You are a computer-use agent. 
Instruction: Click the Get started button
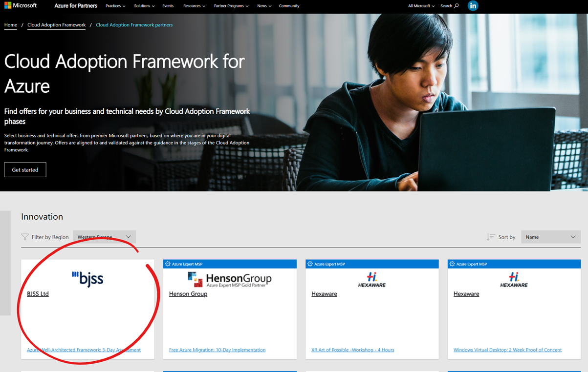25,169
